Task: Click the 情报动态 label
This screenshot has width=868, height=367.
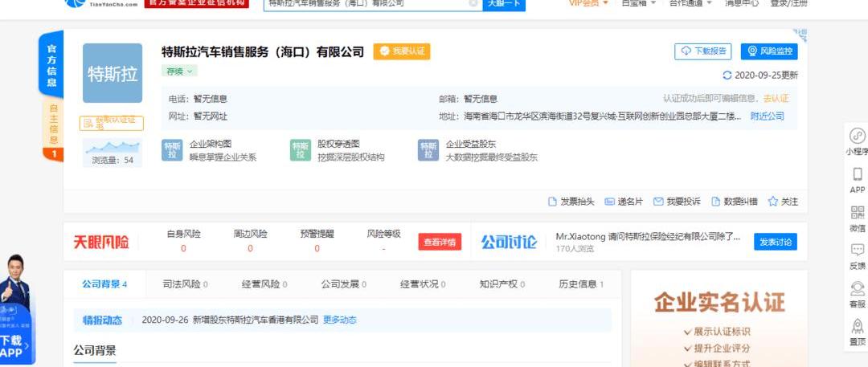Action: tap(102, 320)
